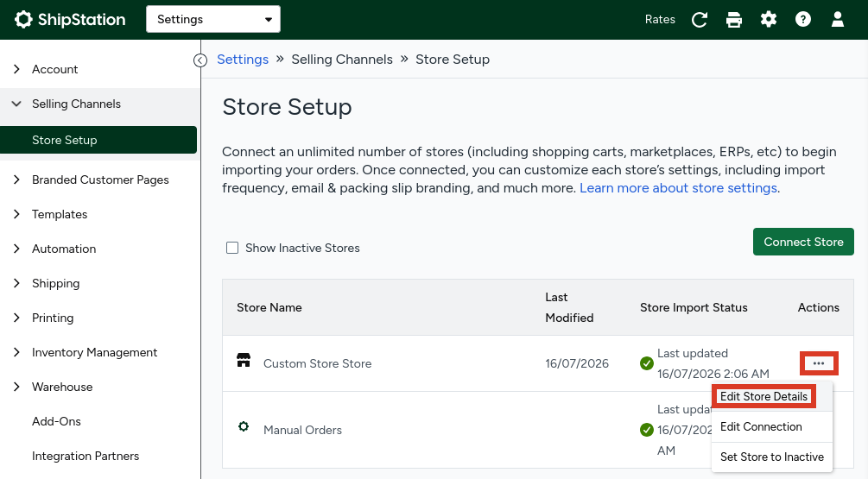868x479 pixels.
Task: Open the Rates link in header
Action: point(660,19)
